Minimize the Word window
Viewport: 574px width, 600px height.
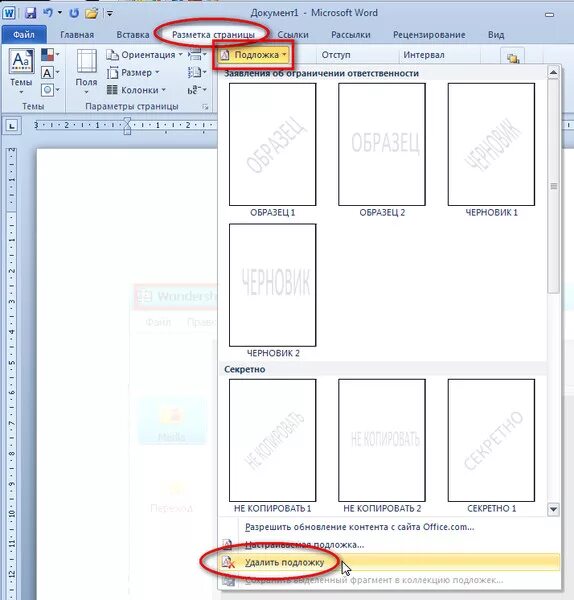(x=550, y=15)
